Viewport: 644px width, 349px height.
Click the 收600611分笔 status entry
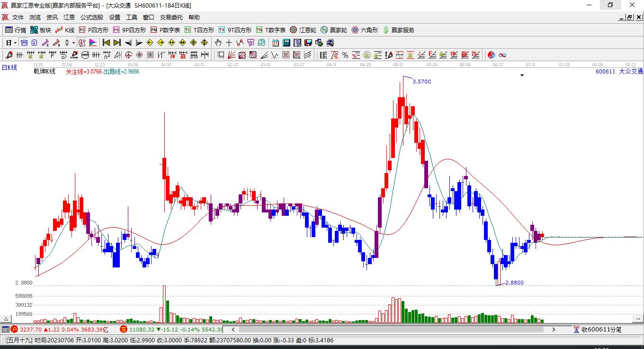[598, 329]
